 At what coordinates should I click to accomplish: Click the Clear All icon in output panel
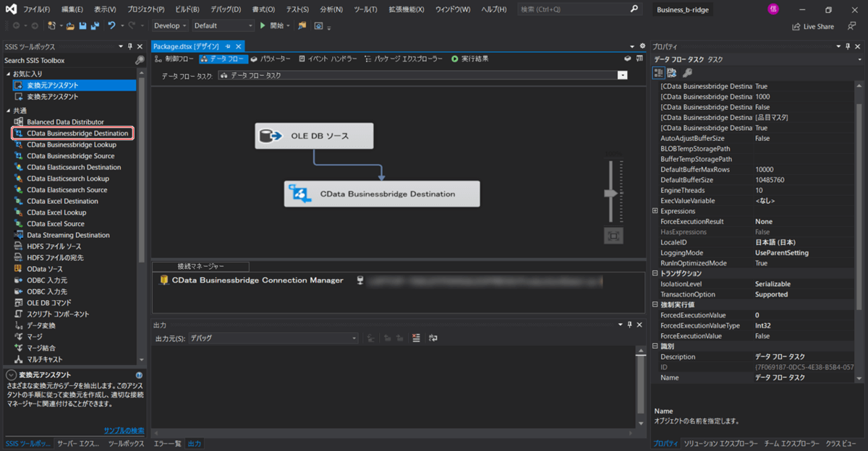pyautogui.click(x=416, y=338)
